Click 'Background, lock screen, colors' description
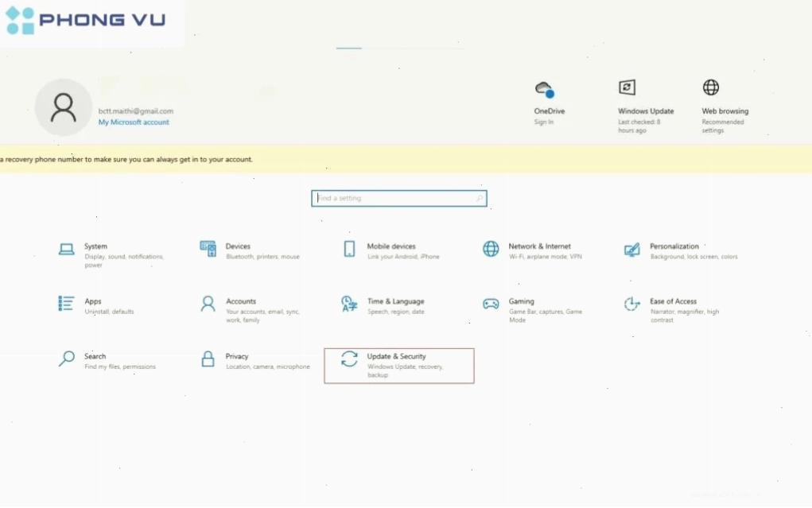Image resolution: width=812 pixels, height=508 pixels. tap(694, 257)
